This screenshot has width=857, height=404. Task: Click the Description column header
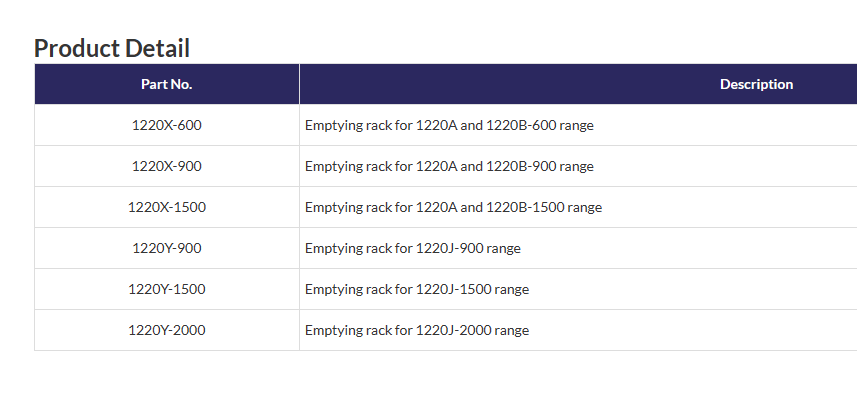[x=756, y=84]
